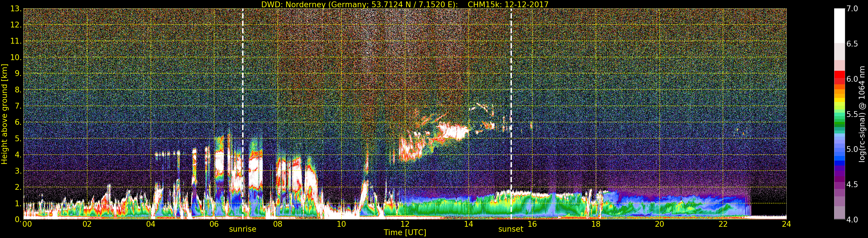Click the colorbar tick label '4.0'

[852, 220]
